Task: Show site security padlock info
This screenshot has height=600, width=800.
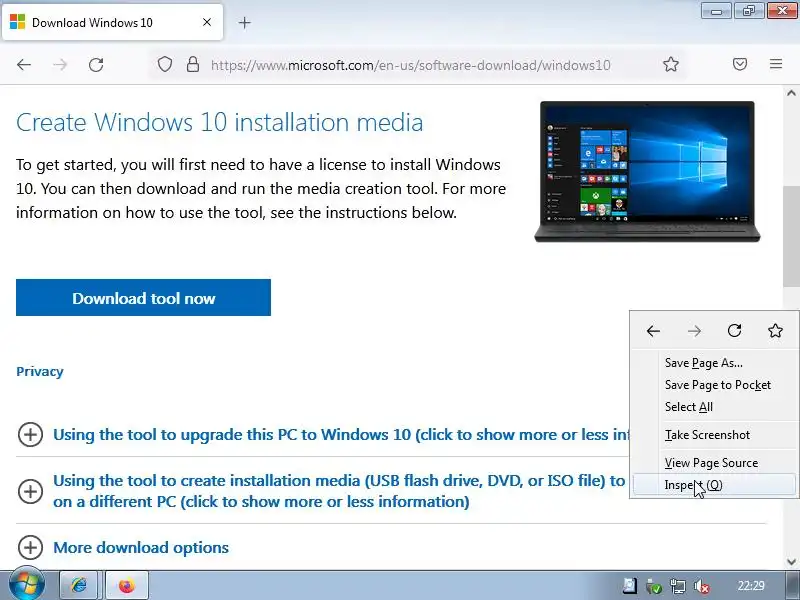Action: tap(193, 65)
